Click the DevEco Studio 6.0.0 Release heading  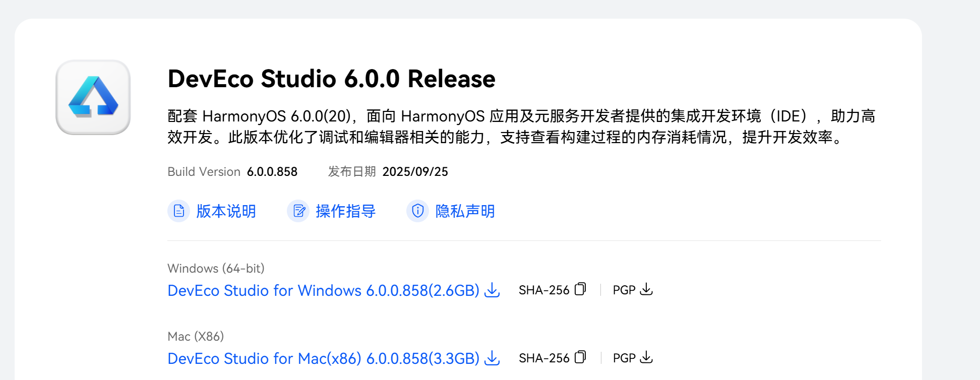(331, 79)
